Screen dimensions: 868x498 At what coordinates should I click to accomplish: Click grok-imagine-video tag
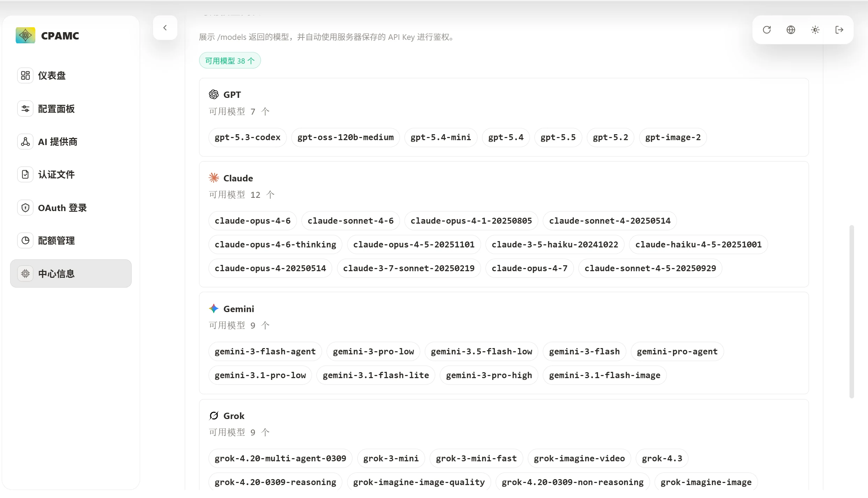point(579,458)
